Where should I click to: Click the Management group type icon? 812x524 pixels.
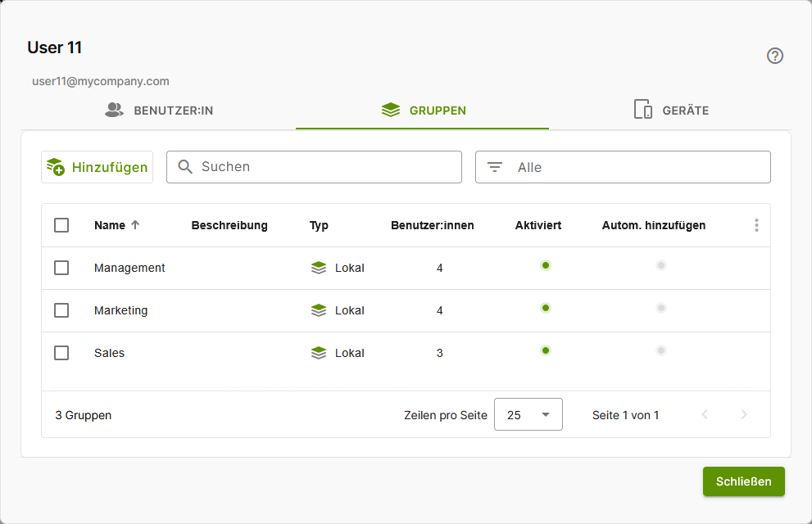click(x=319, y=268)
